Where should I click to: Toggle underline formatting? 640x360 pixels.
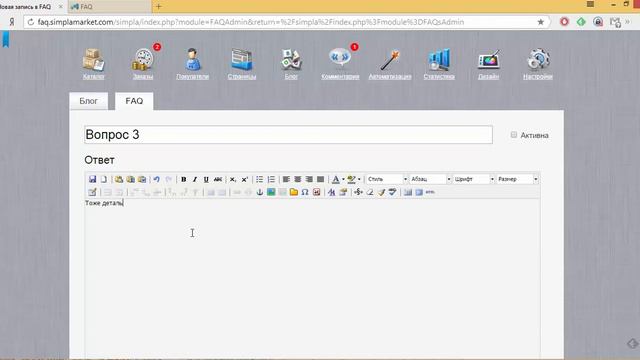pyautogui.click(x=206, y=179)
